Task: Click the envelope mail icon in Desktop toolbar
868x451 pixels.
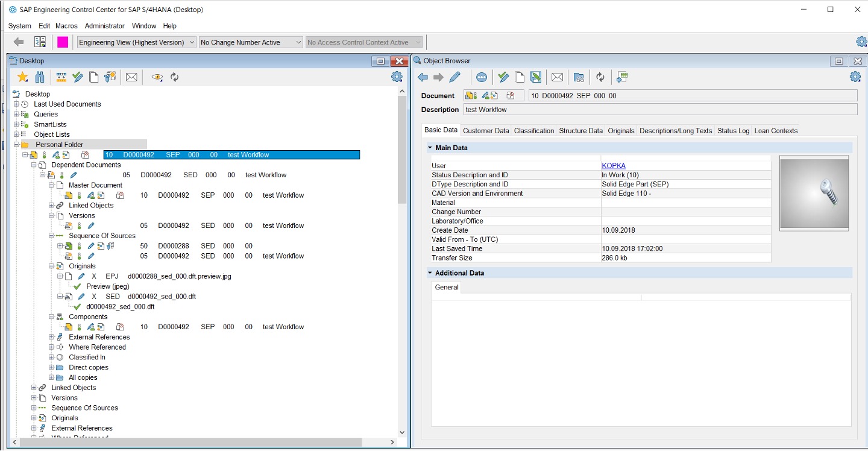Action: pos(131,77)
